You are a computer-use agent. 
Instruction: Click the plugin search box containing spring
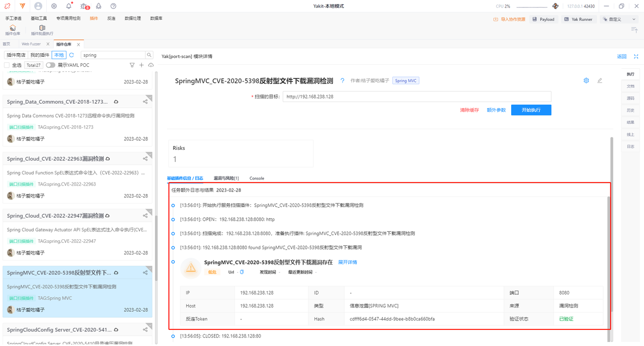(113, 55)
